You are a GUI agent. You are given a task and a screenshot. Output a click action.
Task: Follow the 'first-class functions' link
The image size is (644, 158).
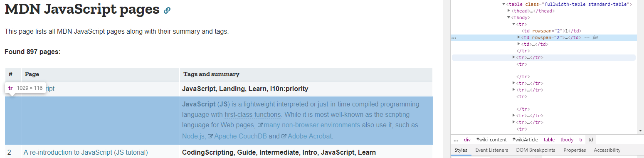click(252, 114)
